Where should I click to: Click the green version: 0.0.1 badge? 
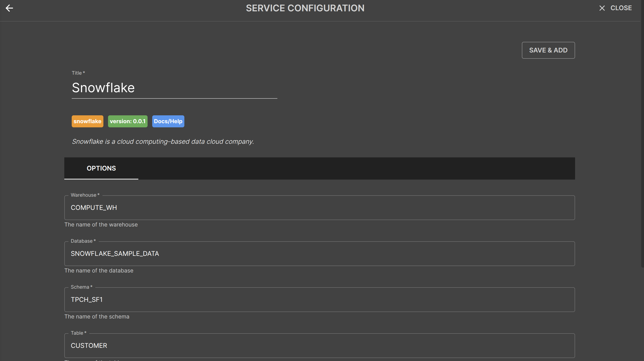tap(127, 121)
